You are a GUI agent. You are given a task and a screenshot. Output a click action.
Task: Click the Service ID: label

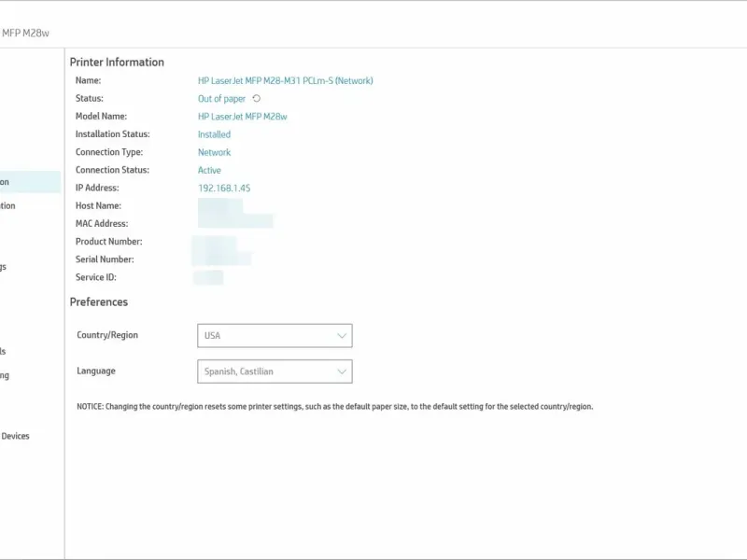click(x=96, y=277)
